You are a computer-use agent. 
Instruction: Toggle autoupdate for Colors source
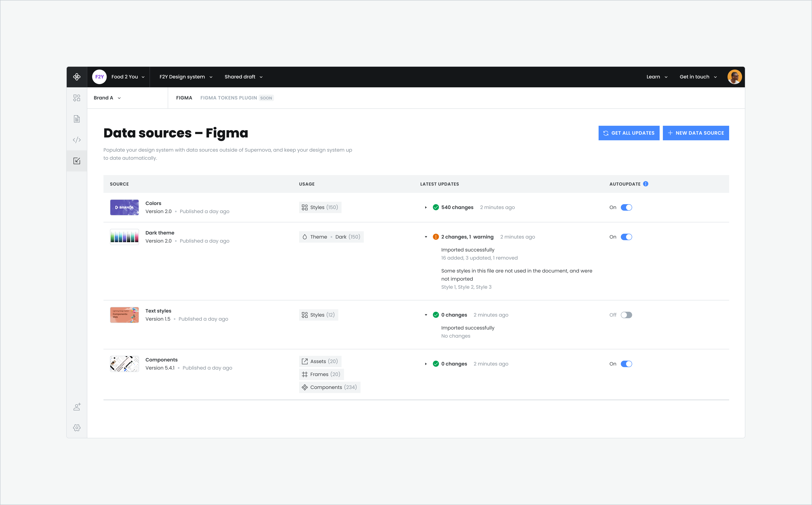pos(626,207)
